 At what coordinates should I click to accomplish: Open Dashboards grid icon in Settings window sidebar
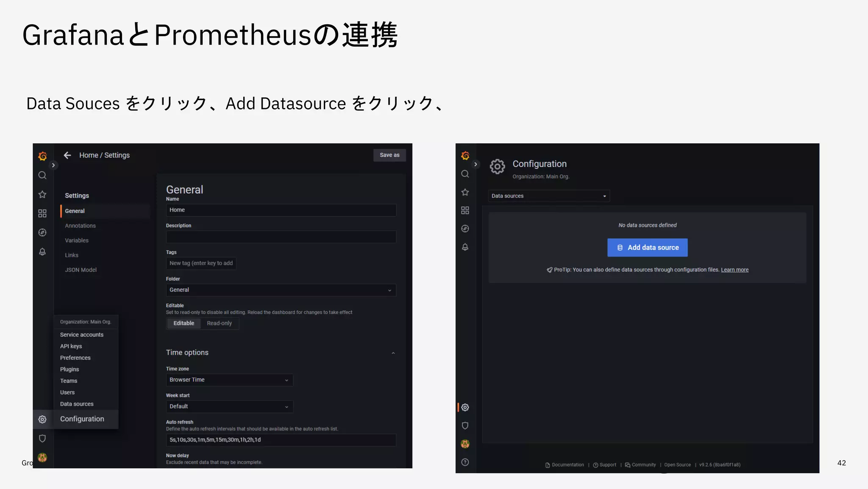tap(42, 213)
